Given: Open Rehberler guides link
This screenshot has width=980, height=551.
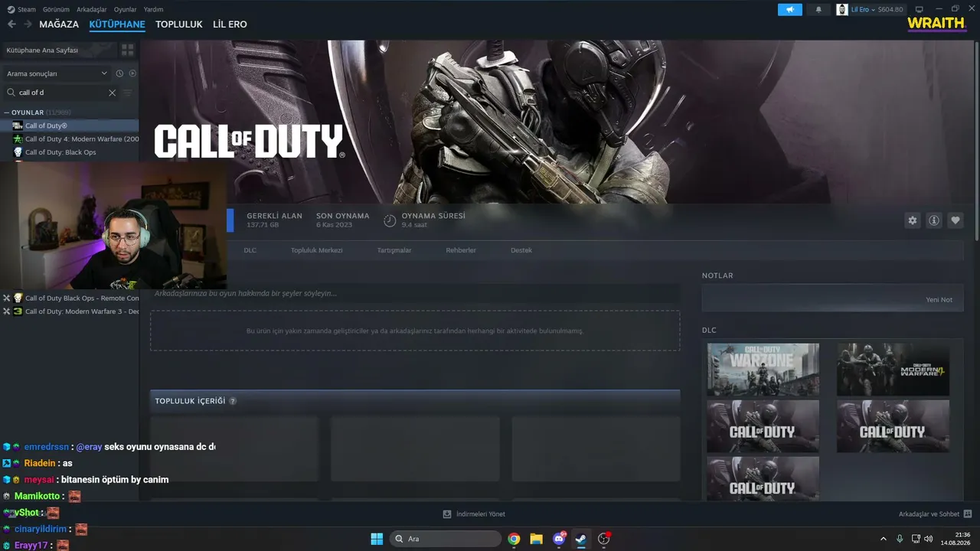Looking at the screenshot, I should [x=461, y=250].
